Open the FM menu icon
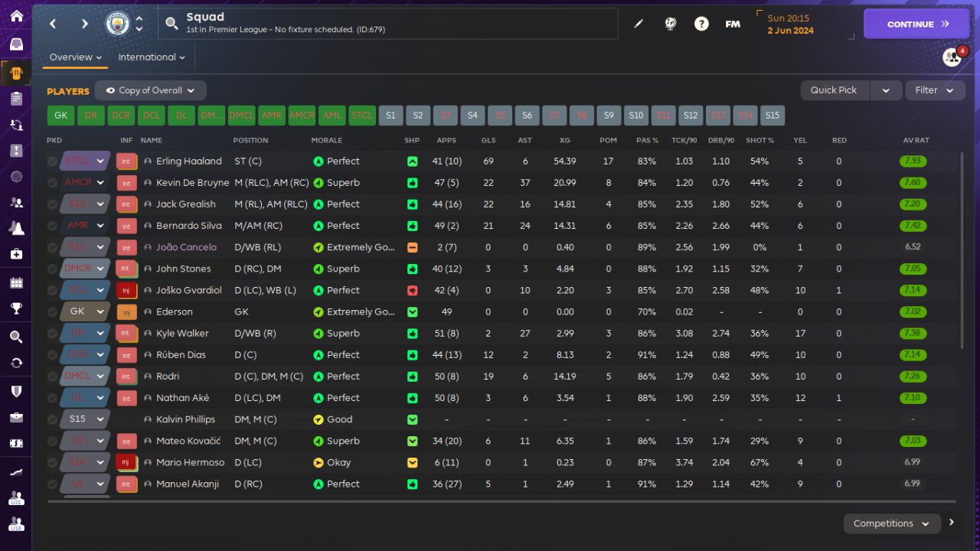The width and height of the screenshot is (980, 551). click(733, 24)
